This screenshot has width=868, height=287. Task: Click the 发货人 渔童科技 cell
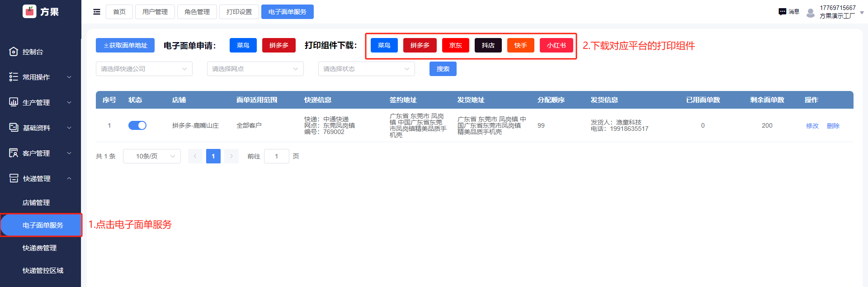(x=616, y=122)
